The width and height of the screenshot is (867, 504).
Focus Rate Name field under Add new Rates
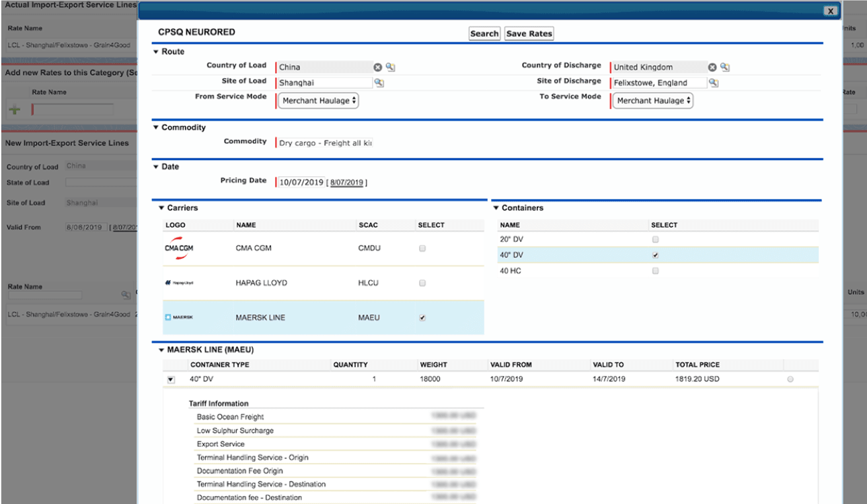[72, 109]
